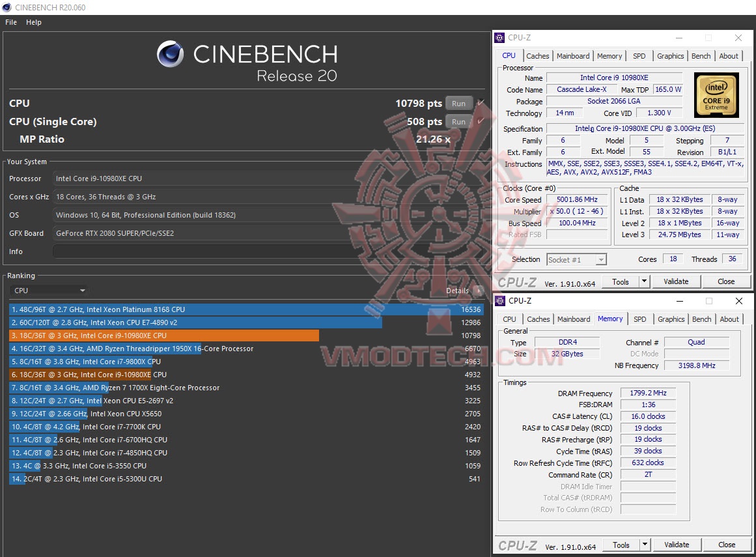
Task: Click the Close button in the upper CPU-Z window
Action: click(726, 281)
